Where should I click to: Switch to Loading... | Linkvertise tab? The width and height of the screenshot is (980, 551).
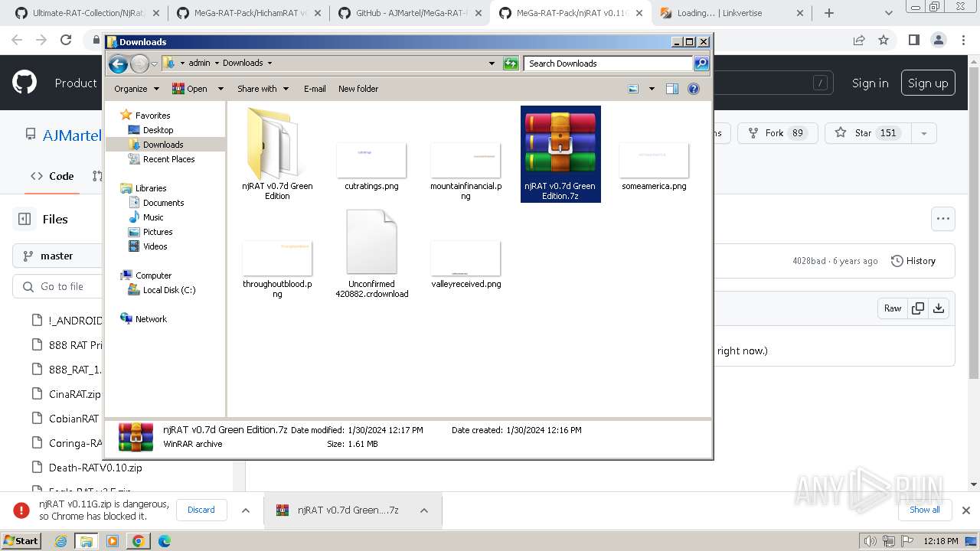click(731, 13)
